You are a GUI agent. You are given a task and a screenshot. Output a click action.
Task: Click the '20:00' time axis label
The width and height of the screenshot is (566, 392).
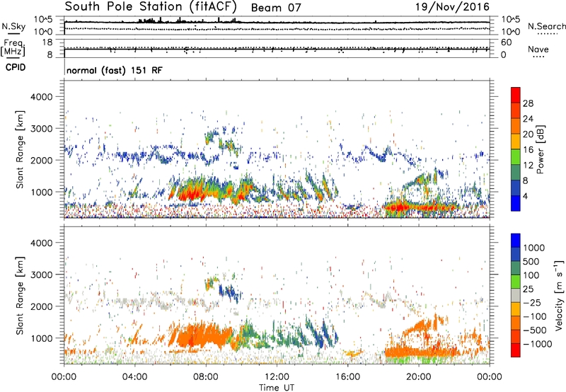(x=418, y=377)
